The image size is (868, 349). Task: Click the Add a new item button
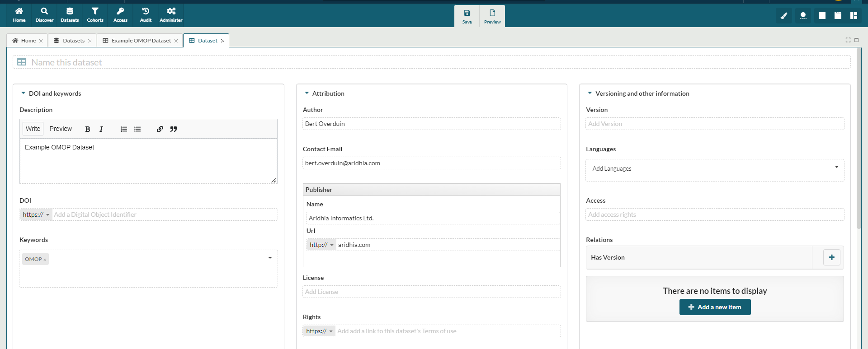point(715,307)
